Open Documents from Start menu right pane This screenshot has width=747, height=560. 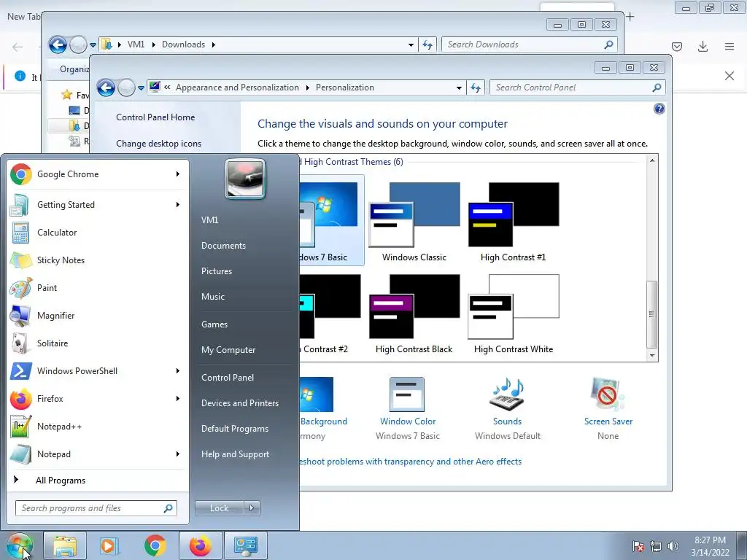click(223, 246)
